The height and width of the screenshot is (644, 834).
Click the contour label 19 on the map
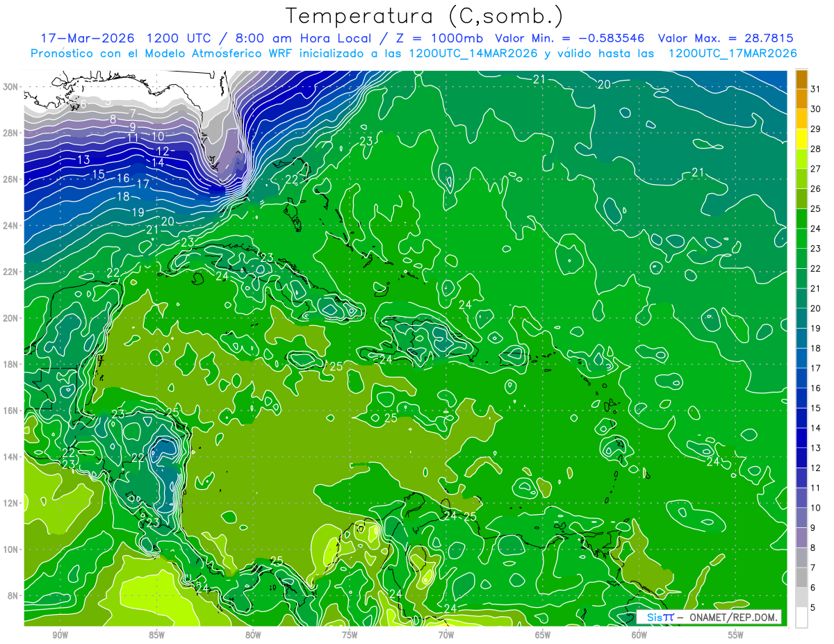point(138,212)
